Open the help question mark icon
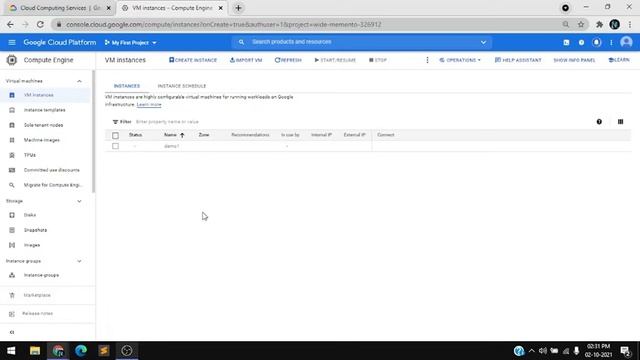 (x=581, y=42)
